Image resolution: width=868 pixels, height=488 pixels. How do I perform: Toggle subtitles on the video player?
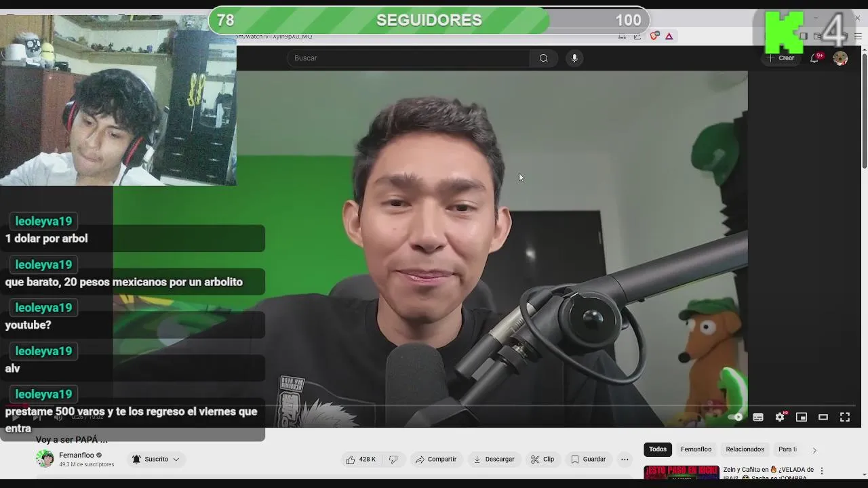point(758,418)
